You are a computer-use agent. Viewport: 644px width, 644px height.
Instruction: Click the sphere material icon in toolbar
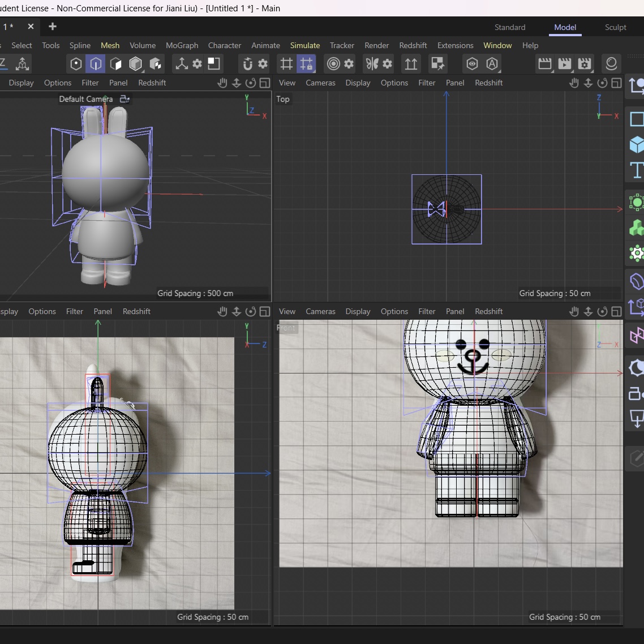[611, 63]
